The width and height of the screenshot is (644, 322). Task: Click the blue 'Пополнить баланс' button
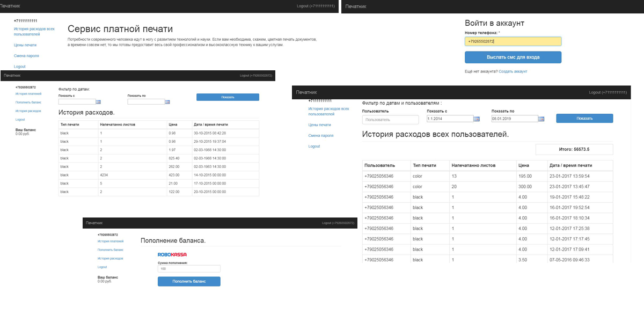189,281
